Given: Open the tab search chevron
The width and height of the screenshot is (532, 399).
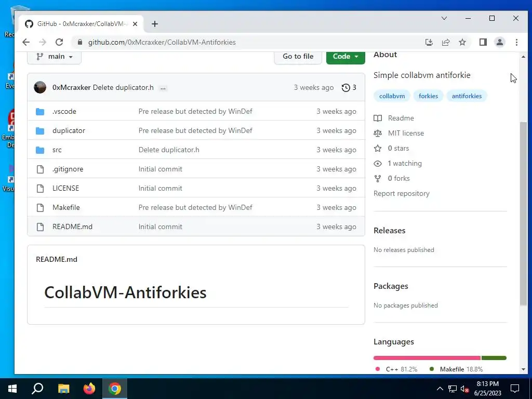Looking at the screenshot, I should 444,18.
